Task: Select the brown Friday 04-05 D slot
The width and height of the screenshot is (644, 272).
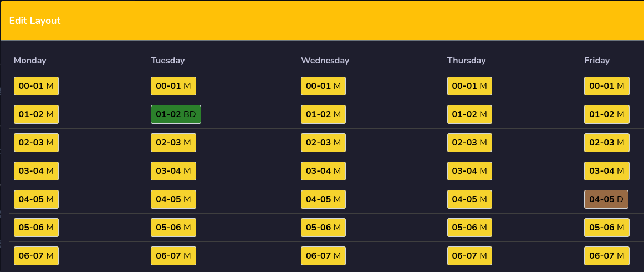Action: 606,199
